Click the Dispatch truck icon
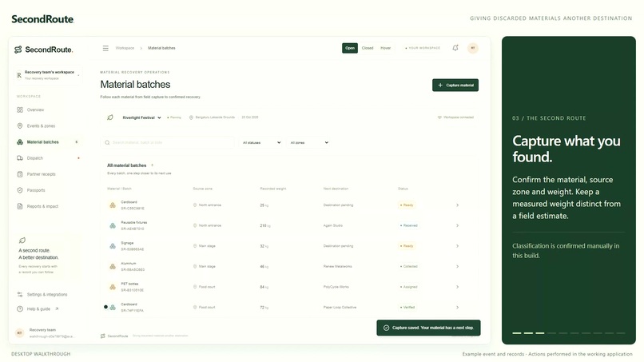 (20, 157)
